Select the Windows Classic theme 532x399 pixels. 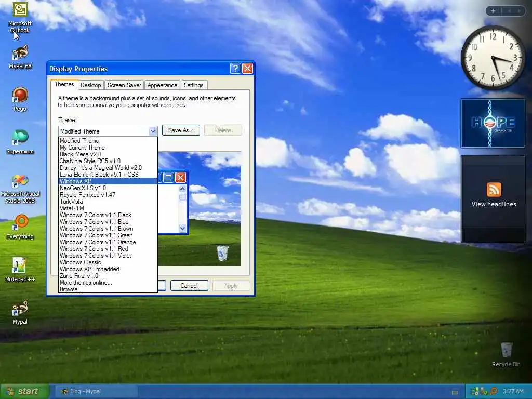click(108, 262)
